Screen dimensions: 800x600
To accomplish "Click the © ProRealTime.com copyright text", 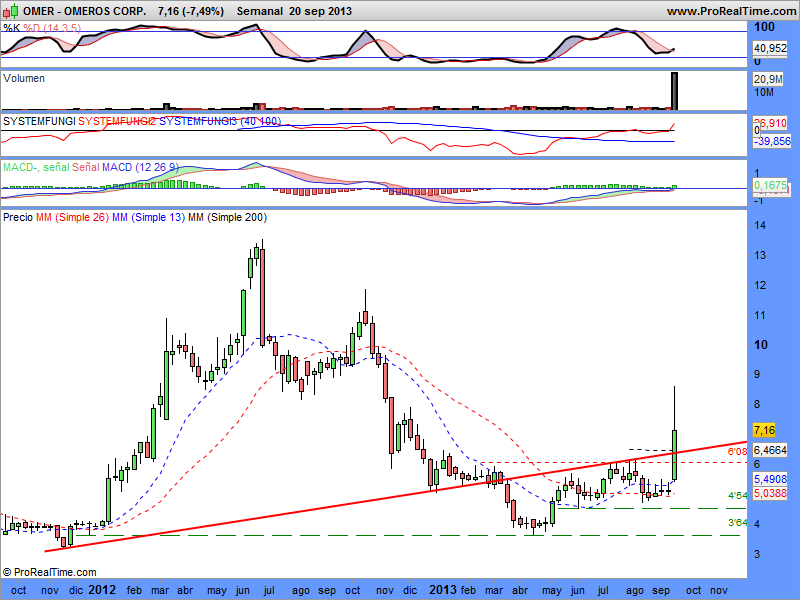I will pos(49,572).
